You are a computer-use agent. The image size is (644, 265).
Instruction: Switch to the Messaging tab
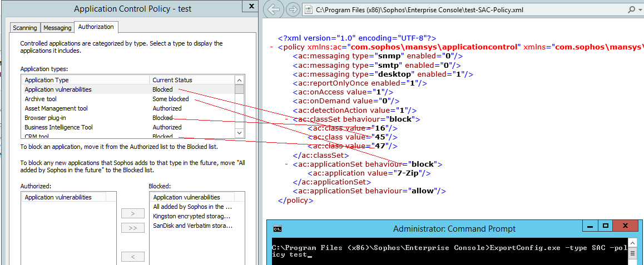57,28
